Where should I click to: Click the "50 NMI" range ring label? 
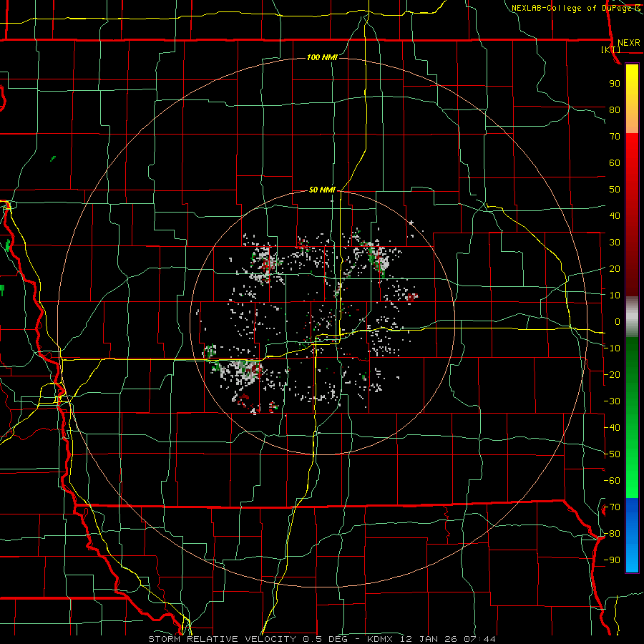pyautogui.click(x=322, y=190)
